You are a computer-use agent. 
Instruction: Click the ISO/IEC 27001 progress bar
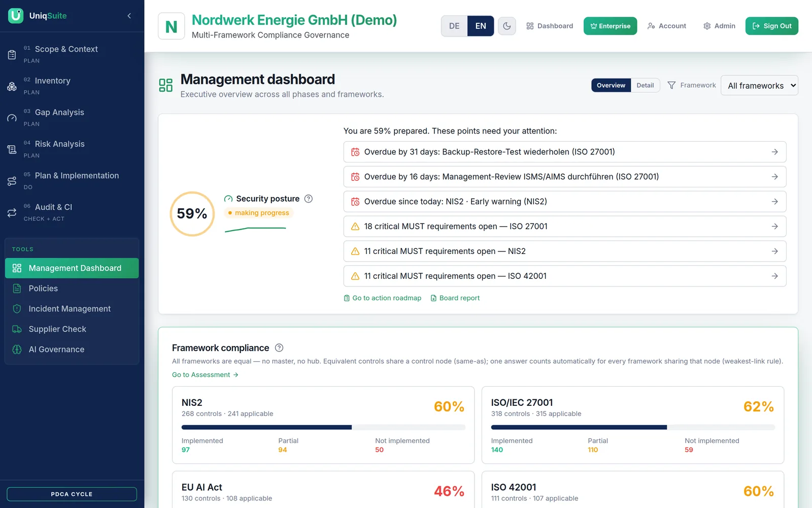point(633,428)
